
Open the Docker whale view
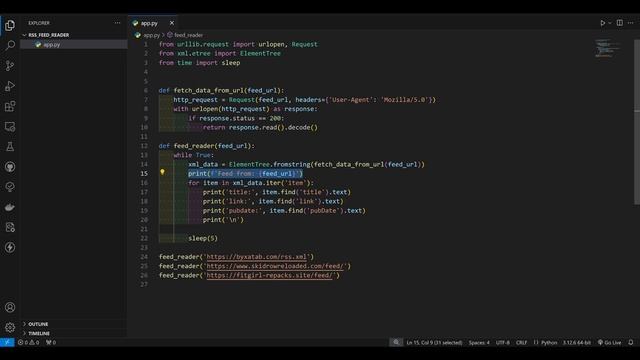pyautogui.click(x=10, y=207)
